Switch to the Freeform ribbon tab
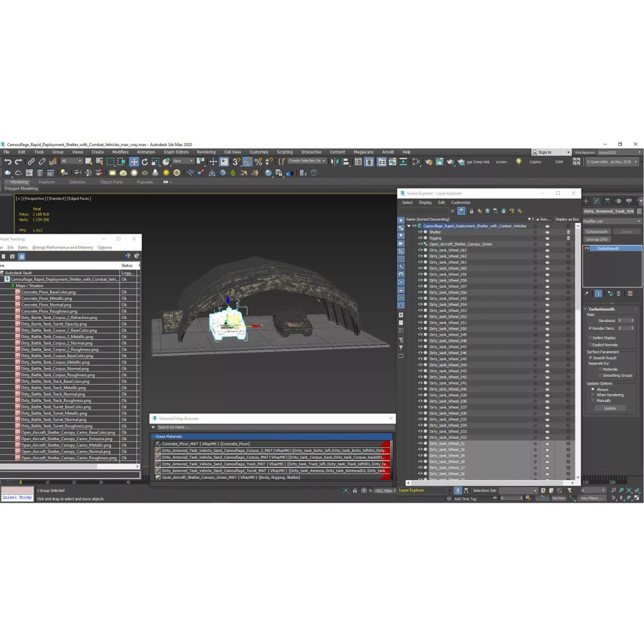 pos(47,182)
